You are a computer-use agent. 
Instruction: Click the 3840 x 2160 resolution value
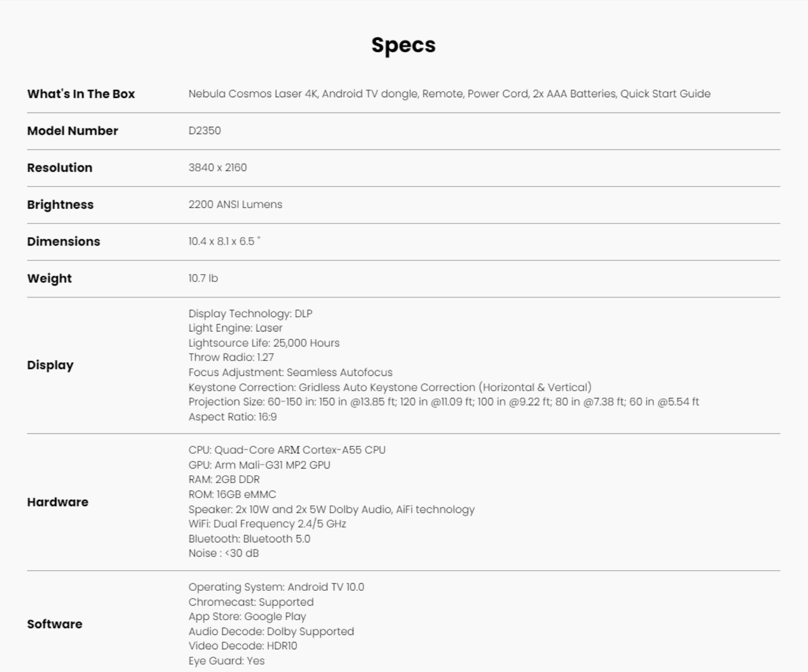[218, 168]
